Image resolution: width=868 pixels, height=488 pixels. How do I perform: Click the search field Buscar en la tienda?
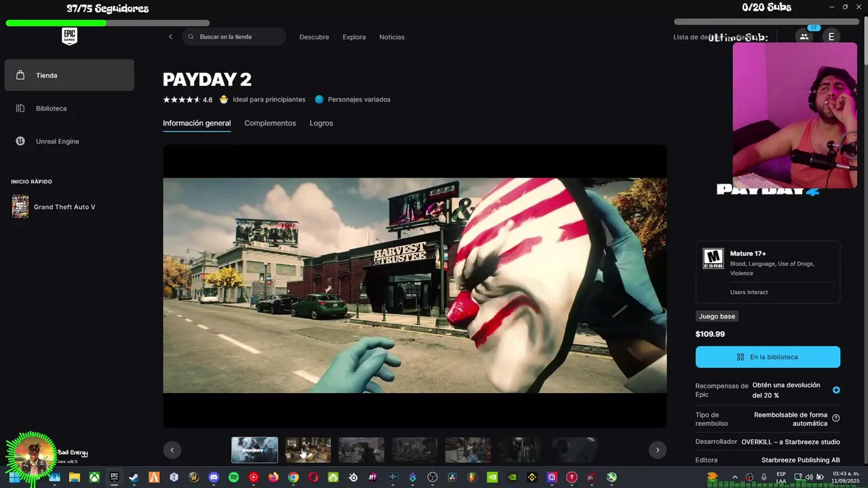coord(234,37)
